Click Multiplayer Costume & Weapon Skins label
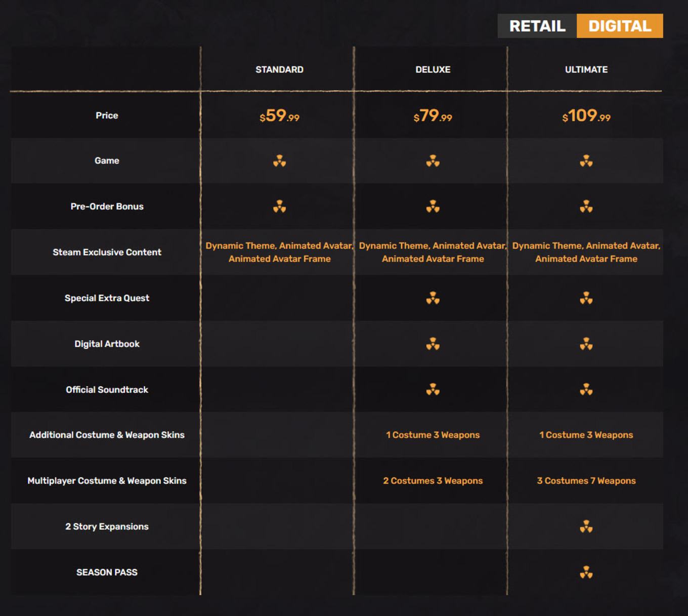Image resolution: width=688 pixels, height=616 pixels. point(107,481)
